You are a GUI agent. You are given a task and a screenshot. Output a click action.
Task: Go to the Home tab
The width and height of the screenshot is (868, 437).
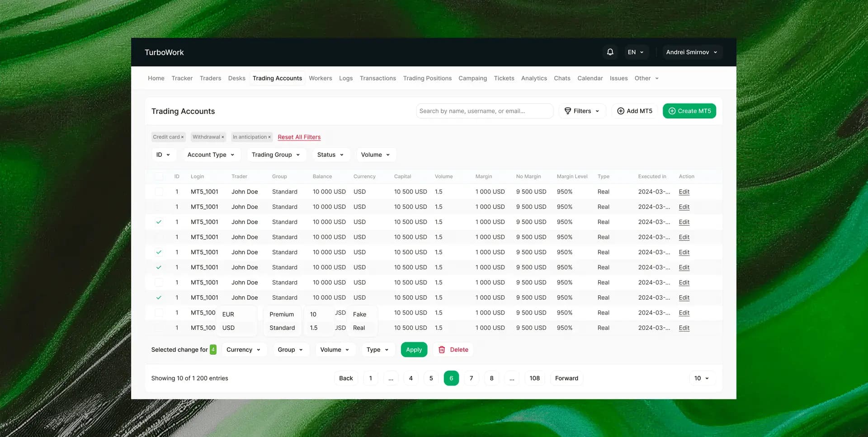click(156, 78)
